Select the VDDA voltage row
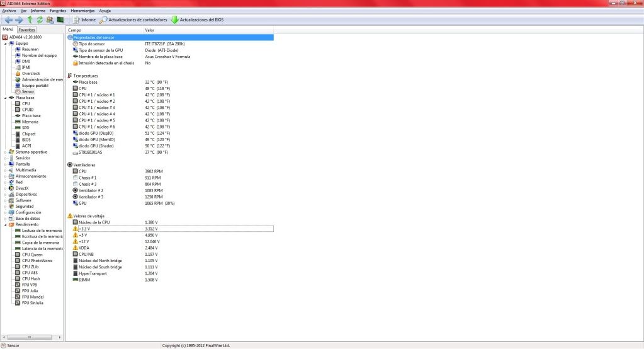This screenshot has width=644, height=349. point(171,248)
